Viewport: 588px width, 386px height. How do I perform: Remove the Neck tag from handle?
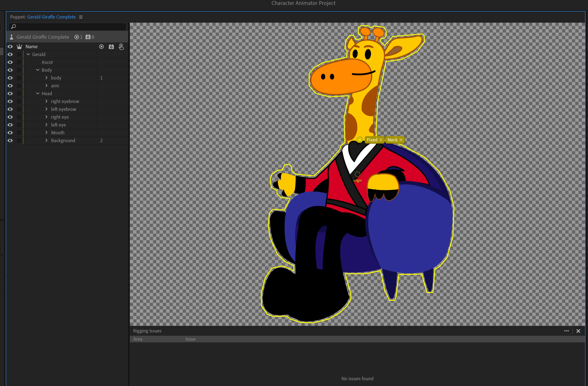click(401, 140)
